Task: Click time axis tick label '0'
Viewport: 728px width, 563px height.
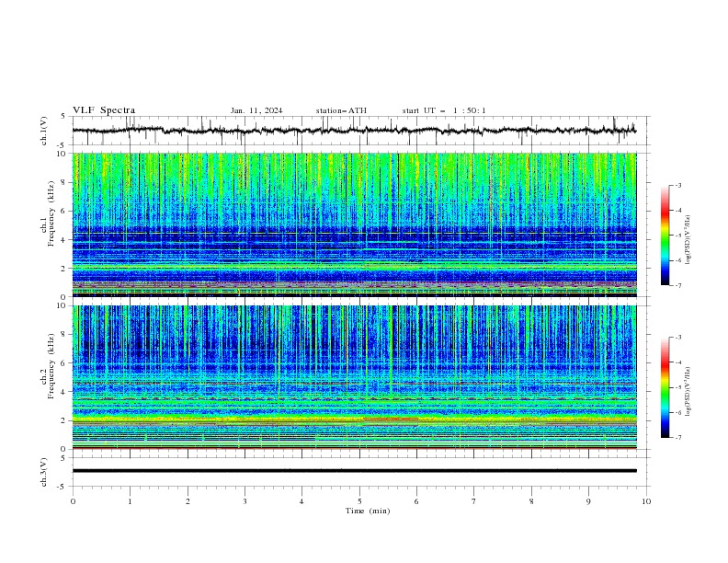Action: point(73,501)
